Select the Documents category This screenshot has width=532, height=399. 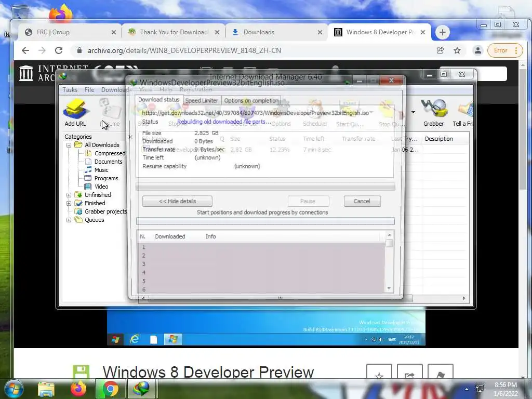108,162
